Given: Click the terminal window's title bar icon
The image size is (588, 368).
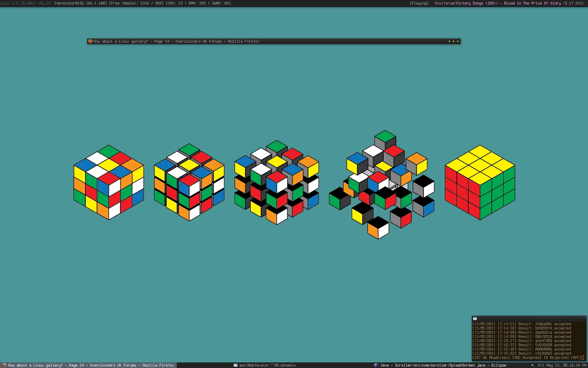Looking at the screenshot, I should point(475,319).
